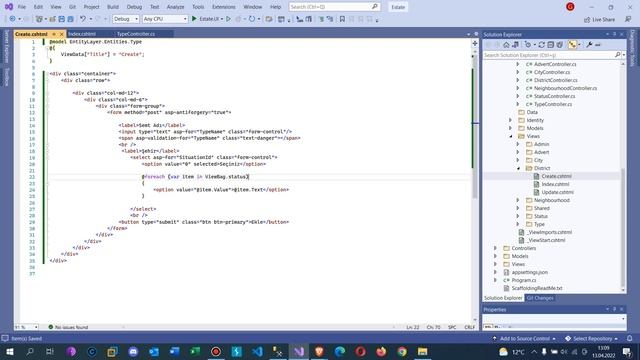Expand the Program.cs node
This screenshot has width=640, height=360.
coord(496,280)
